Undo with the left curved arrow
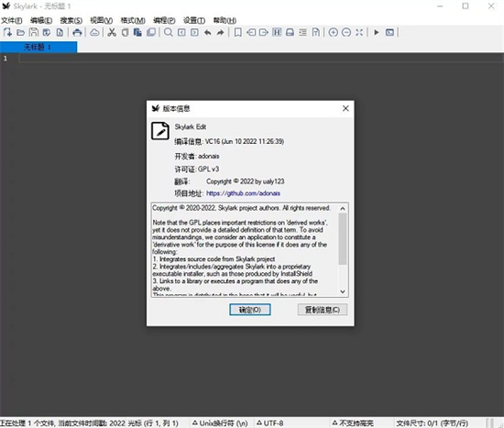 click(x=208, y=32)
